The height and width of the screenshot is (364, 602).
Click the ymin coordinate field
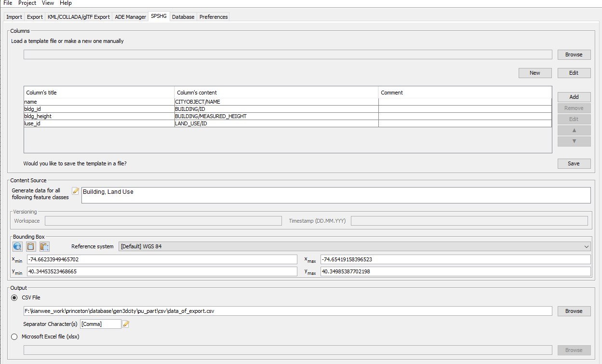(x=162, y=271)
